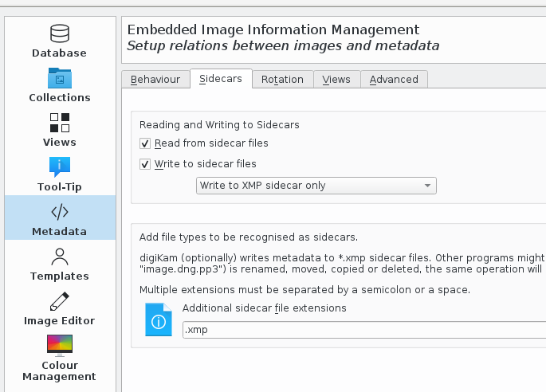Open the Colour Management monitor icon
Image resolution: width=546 pixels, height=392 pixels.
(60, 345)
